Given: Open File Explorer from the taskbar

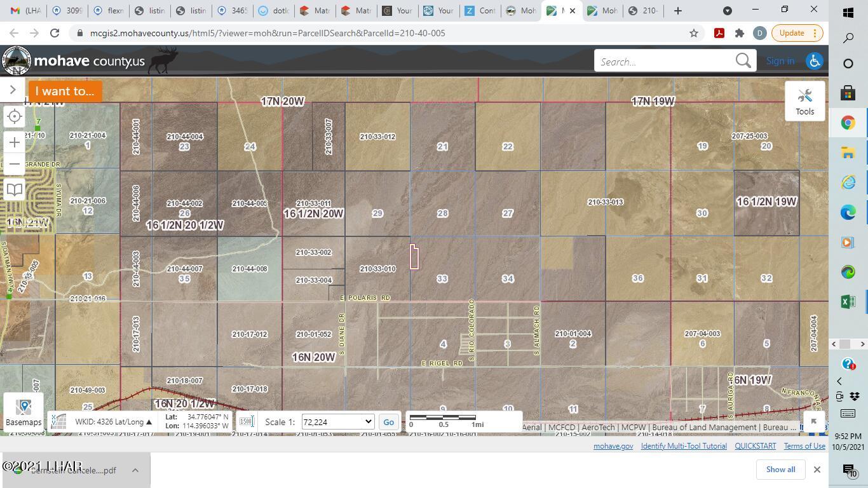Looking at the screenshot, I should tap(848, 152).
